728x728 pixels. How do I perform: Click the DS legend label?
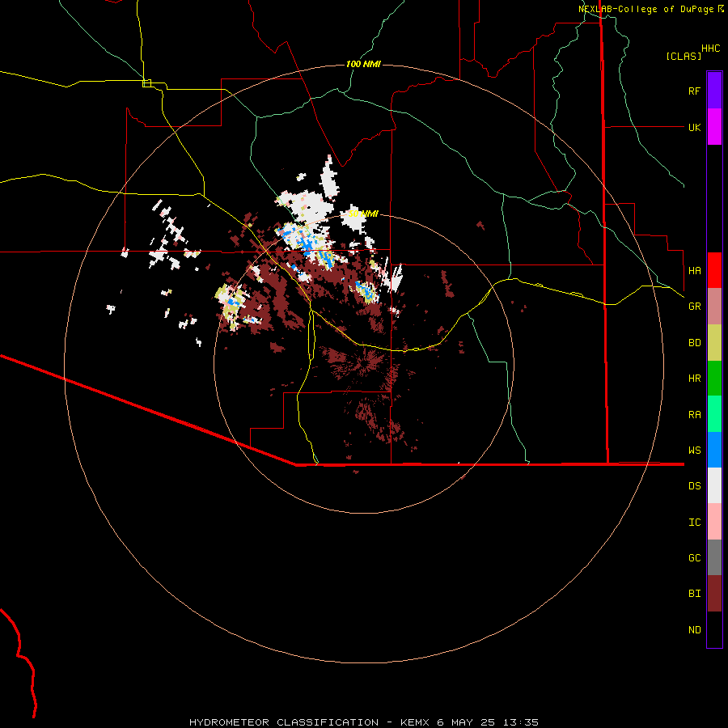694,486
